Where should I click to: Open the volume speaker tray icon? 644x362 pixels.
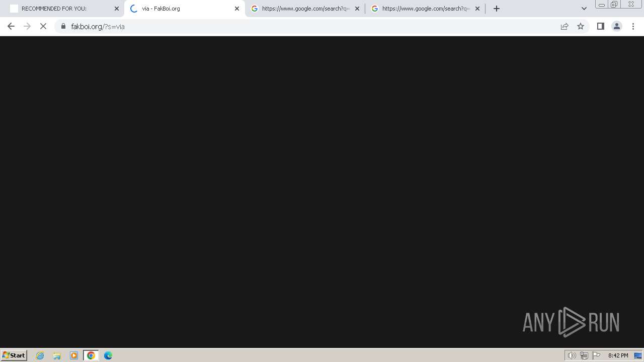click(572, 355)
